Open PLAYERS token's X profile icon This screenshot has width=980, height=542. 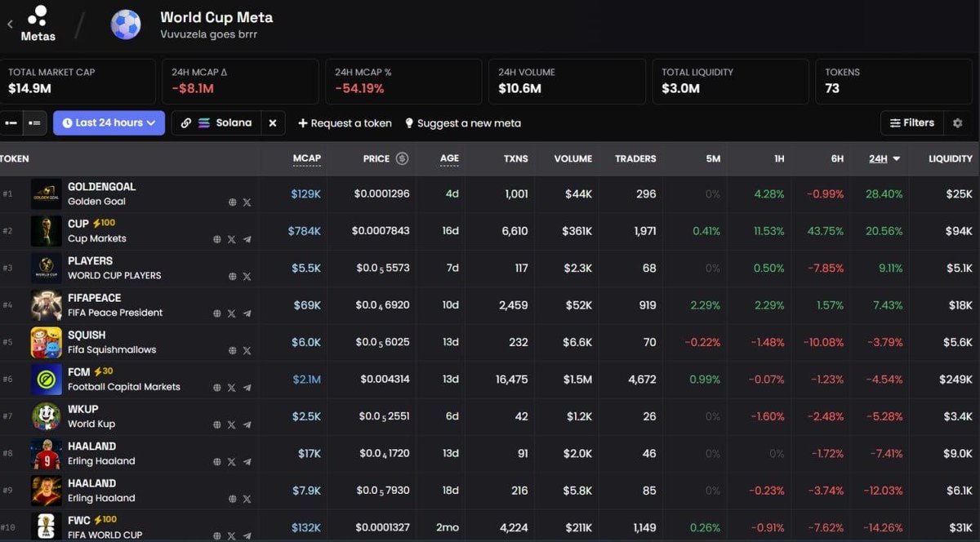pos(247,277)
